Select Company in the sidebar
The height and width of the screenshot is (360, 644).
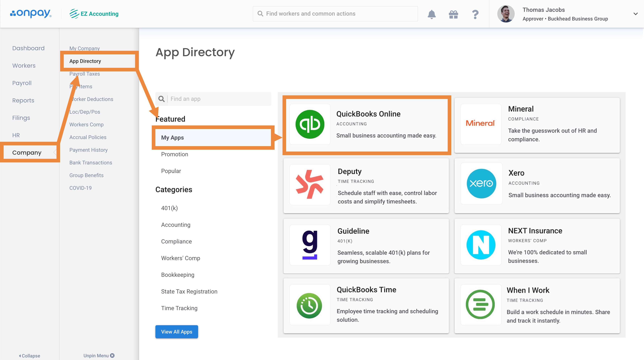[x=27, y=152]
